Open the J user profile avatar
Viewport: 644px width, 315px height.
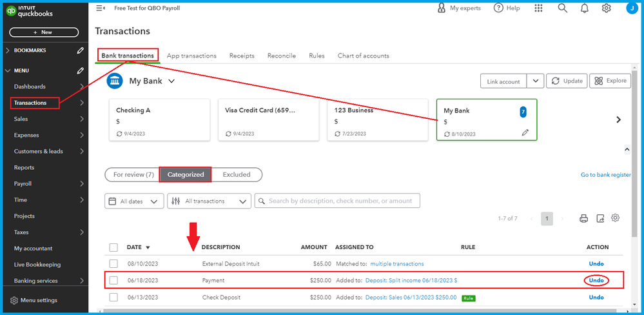[631, 8]
